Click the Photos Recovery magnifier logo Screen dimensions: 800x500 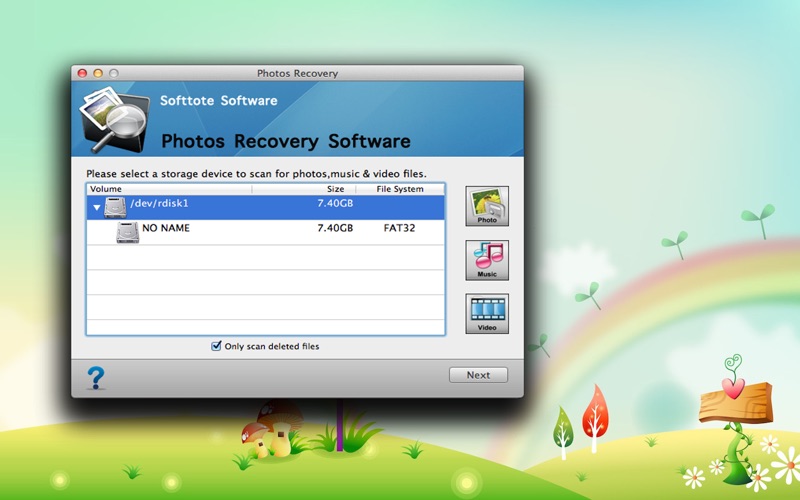[x=114, y=120]
